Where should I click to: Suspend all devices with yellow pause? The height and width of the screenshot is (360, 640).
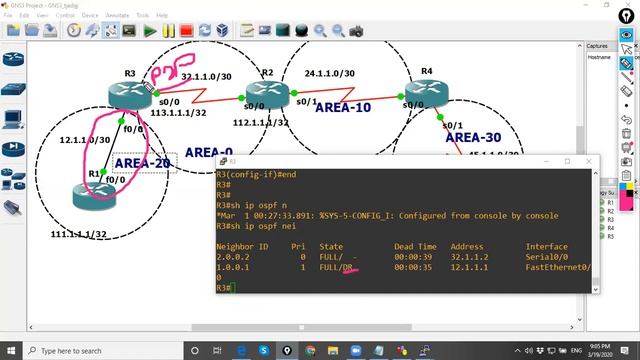[x=169, y=31]
